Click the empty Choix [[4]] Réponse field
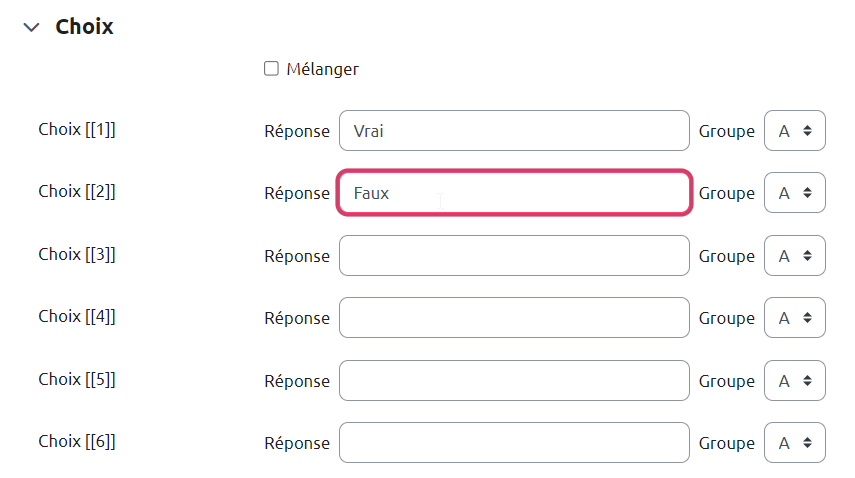The width and height of the screenshot is (855, 478). tap(514, 318)
